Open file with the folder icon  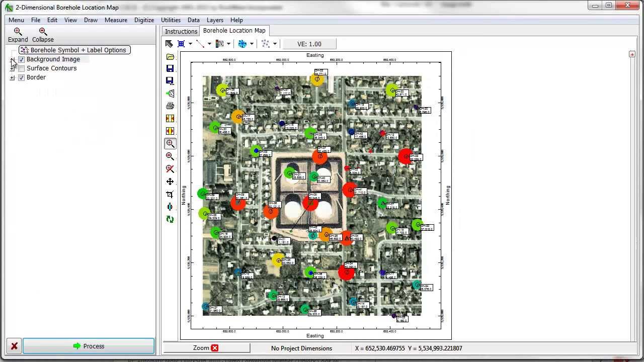click(170, 56)
